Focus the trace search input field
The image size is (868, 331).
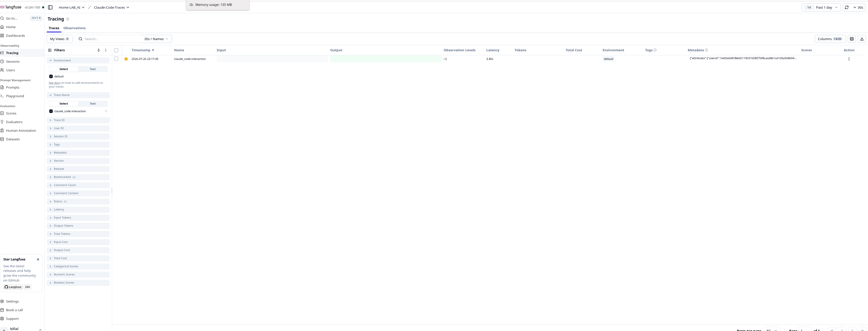(x=113, y=39)
